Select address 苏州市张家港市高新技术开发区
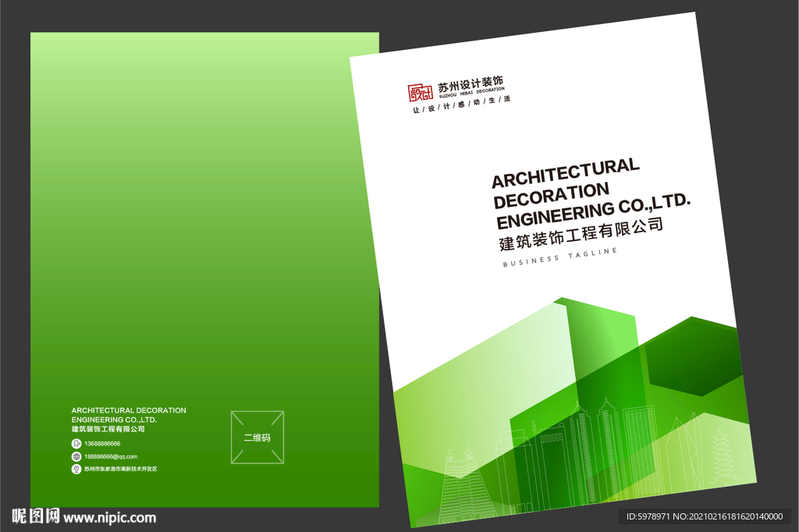The height and width of the screenshot is (532, 799). click(121, 469)
